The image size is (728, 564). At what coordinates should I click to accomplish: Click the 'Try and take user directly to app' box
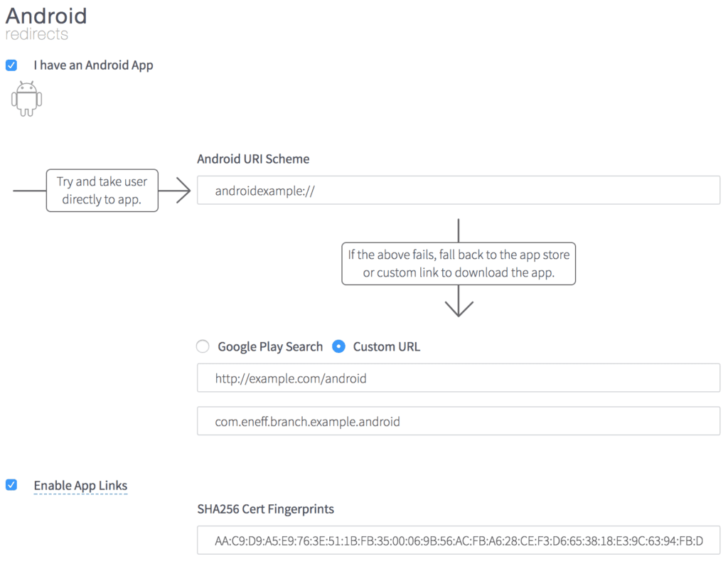coord(102,190)
